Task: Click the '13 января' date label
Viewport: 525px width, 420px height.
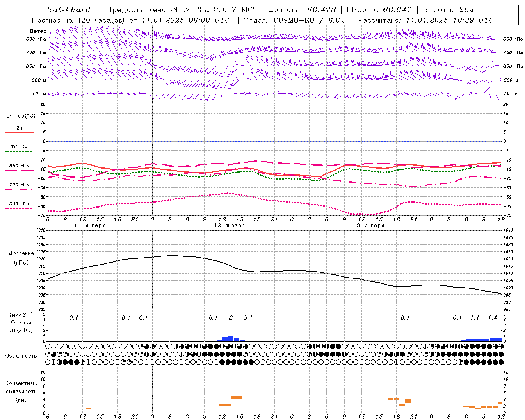Action: (369, 226)
